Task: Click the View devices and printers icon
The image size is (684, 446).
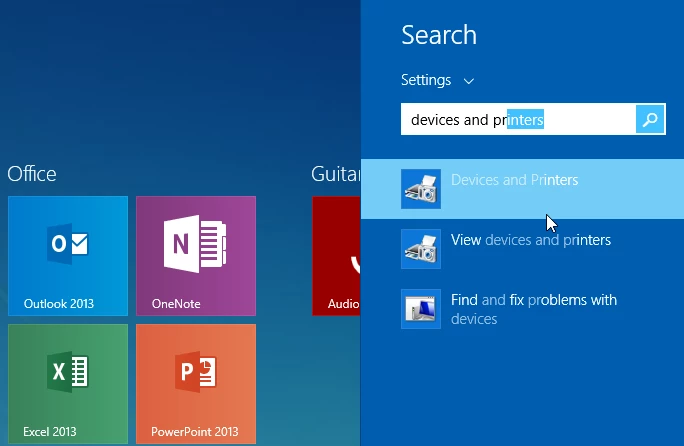Action: [x=421, y=249]
